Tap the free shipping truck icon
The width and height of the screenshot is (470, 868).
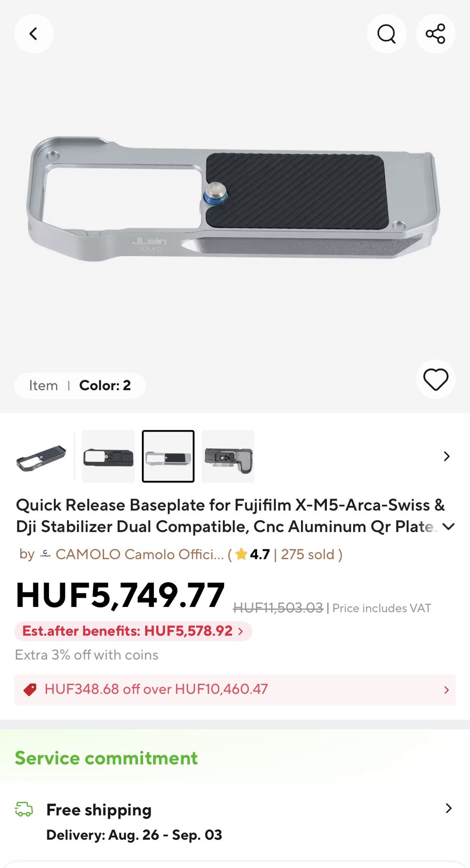pyautogui.click(x=24, y=809)
